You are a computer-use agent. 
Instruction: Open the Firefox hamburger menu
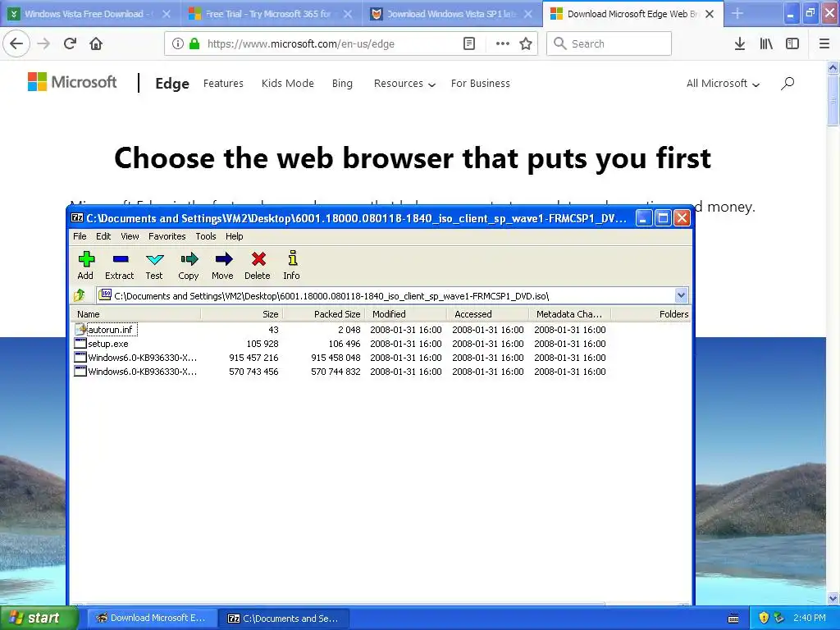[824, 44]
